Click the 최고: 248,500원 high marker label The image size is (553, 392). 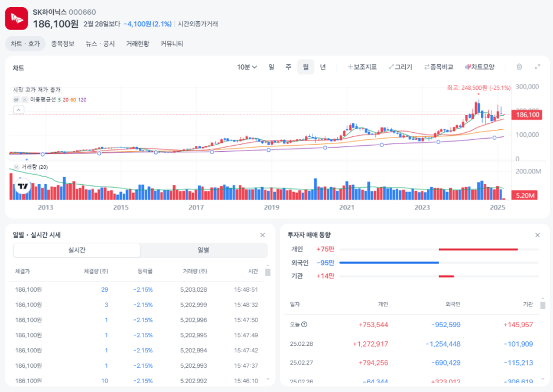[x=479, y=88]
